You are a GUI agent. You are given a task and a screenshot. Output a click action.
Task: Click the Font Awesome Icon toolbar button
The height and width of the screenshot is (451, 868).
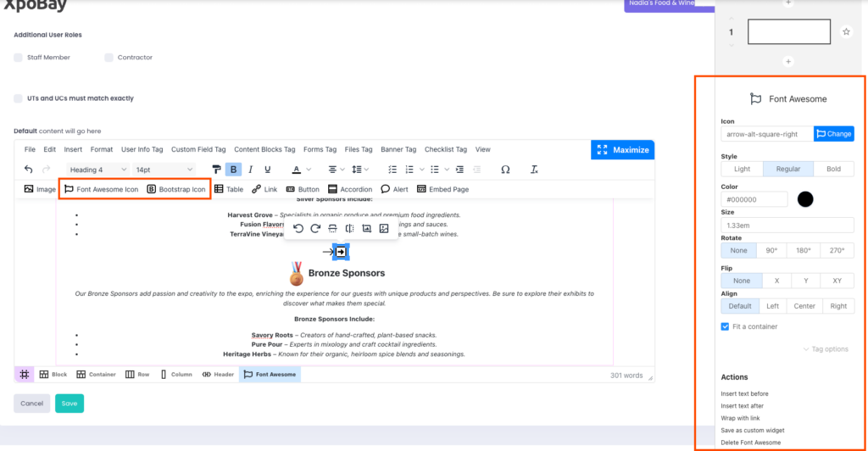[x=101, y=189]
